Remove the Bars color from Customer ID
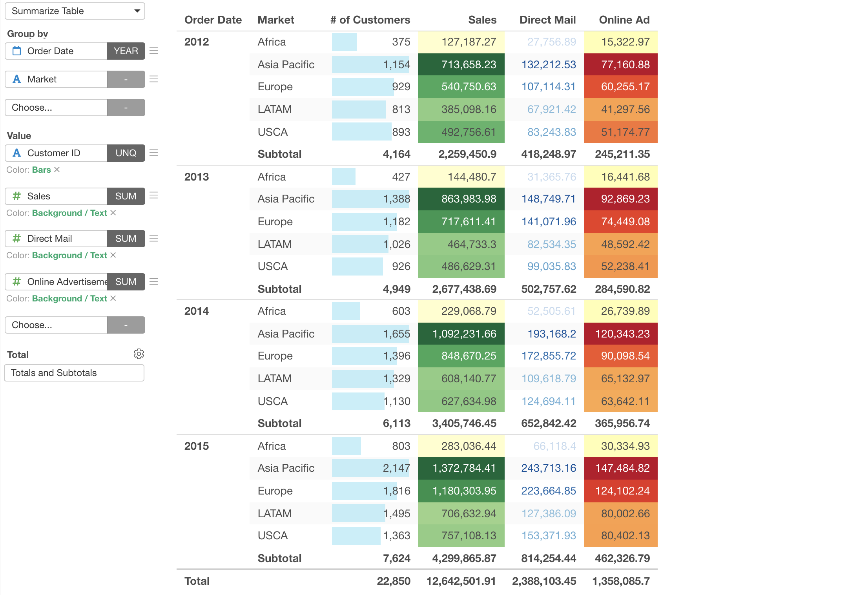The width and height of the screenshot is (868, 595). (57, 170)
